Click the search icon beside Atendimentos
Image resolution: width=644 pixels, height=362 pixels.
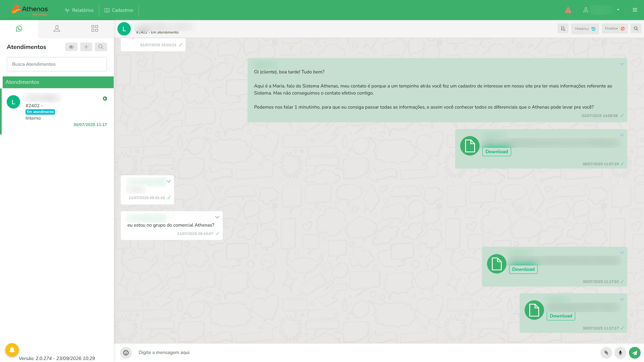[x=101, y=47]
